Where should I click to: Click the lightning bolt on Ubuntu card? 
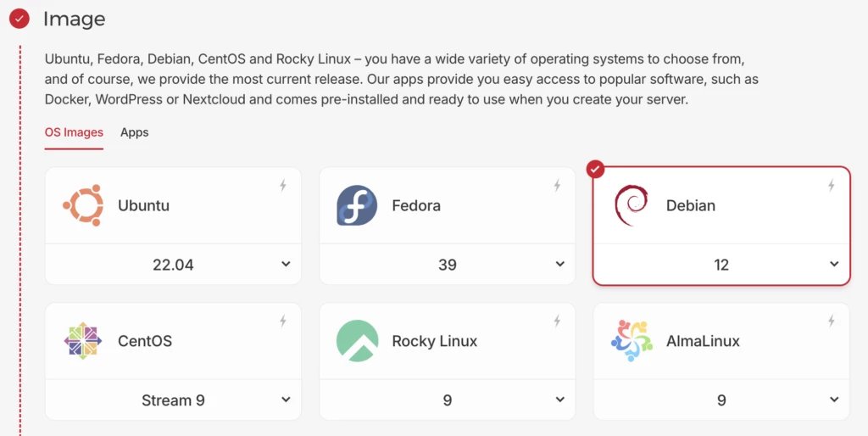pos(283,186)
